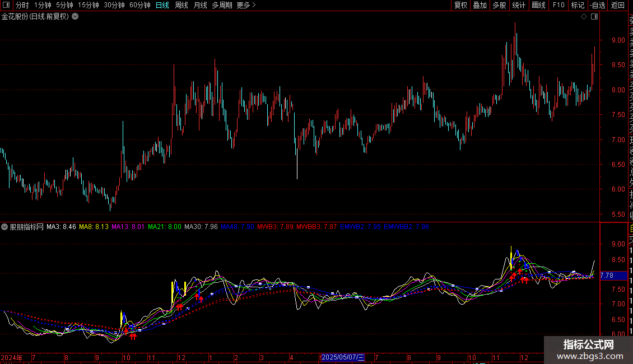The image size is (633, 364).
Task: Click the 叠加 overlay button
Action: 480,5
